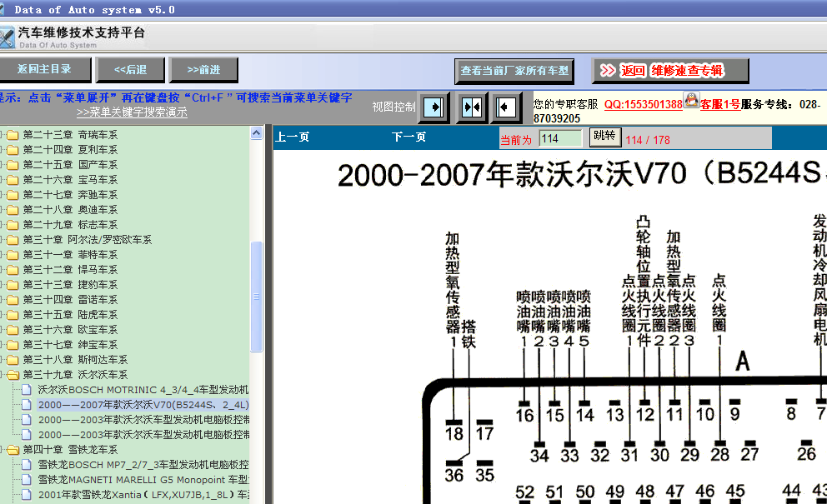Viewport: 827px width, 504px height.
Task: Click folder icon of 斯柯达车系
Action: 13,360
